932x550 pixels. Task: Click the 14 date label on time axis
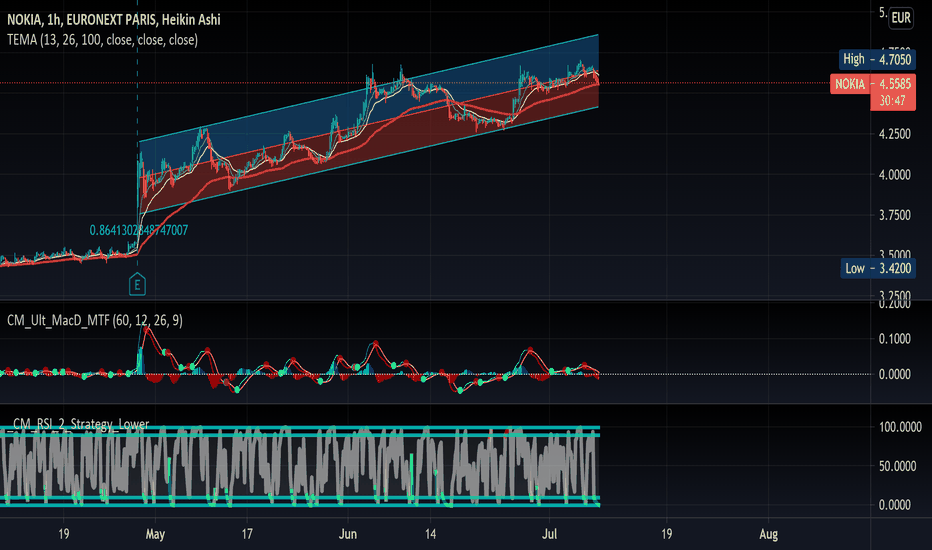click(x=430, y=534)
